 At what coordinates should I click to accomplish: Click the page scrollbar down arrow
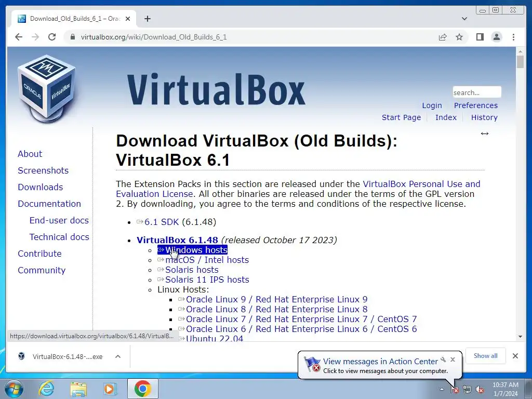(520, 337)
